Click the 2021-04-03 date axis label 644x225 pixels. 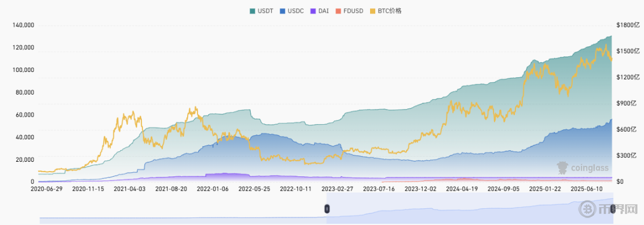pos(130,188)
